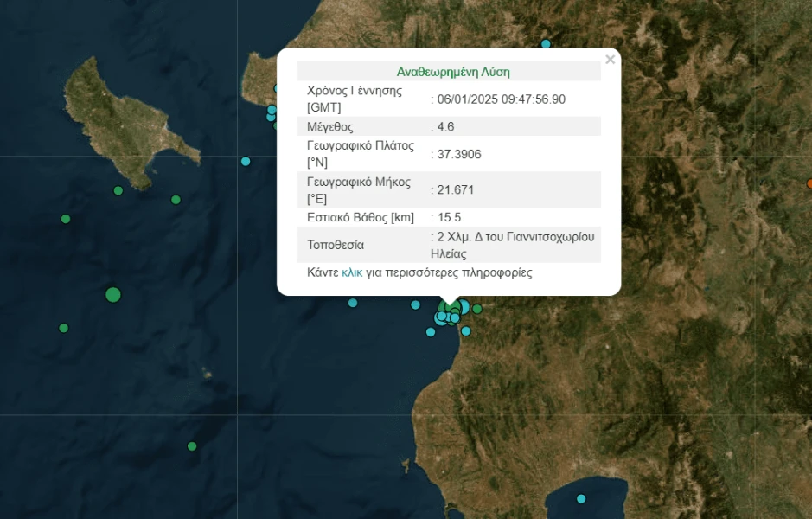This screenshot has width=812, height=519.
Task: Click the 'Εστιακό Βάθος [km]' label
Action: tap(361, 217)
